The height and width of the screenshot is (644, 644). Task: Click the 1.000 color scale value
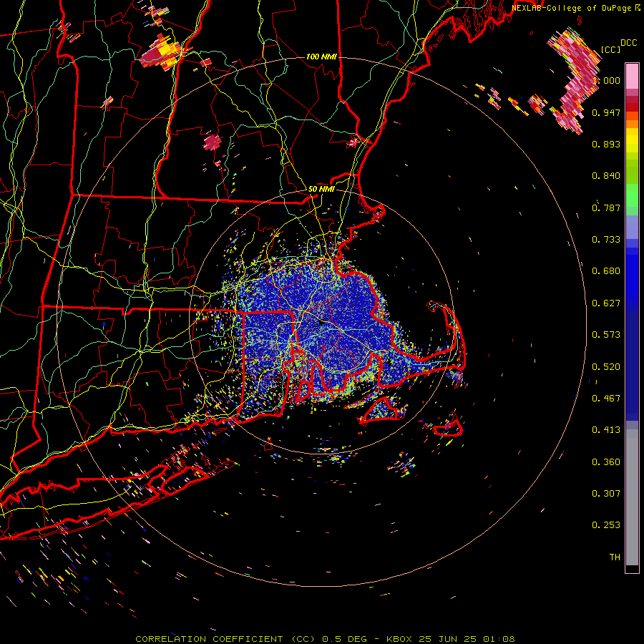pyautogui.click(x=606, y=80)
